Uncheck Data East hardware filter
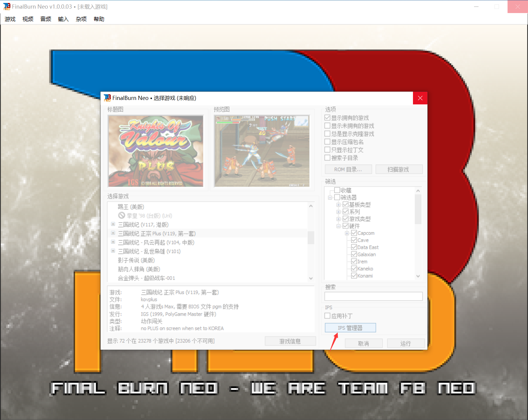 (x=354, y=247)
